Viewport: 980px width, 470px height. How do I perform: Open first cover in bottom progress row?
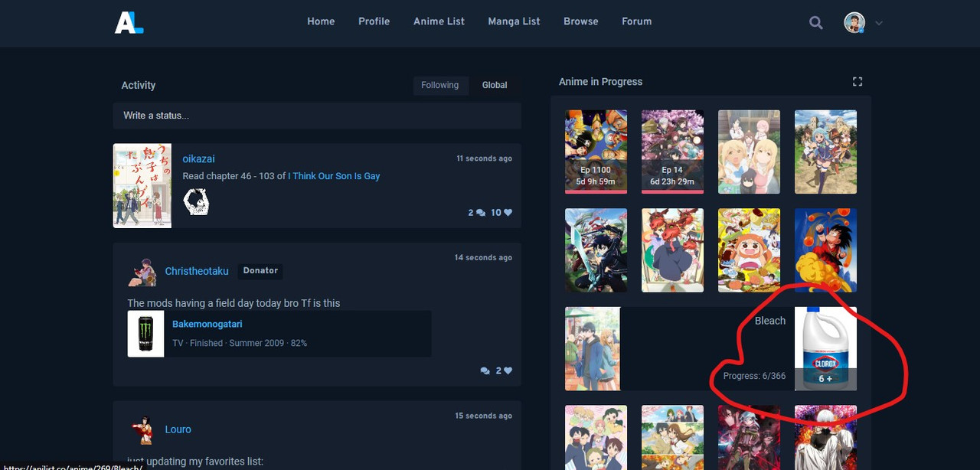click(596, 438)
